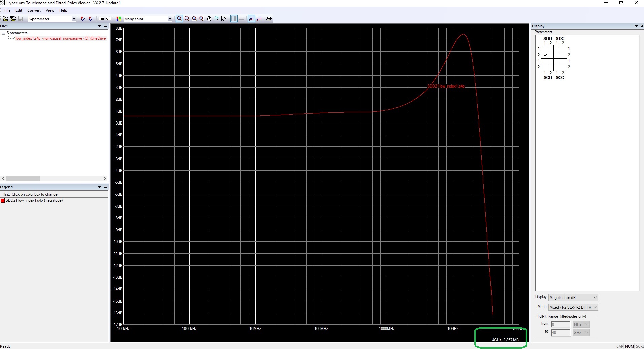Open the Legend panel options arrow
This screenshot has height=349, width=644.
coord(100,187)
